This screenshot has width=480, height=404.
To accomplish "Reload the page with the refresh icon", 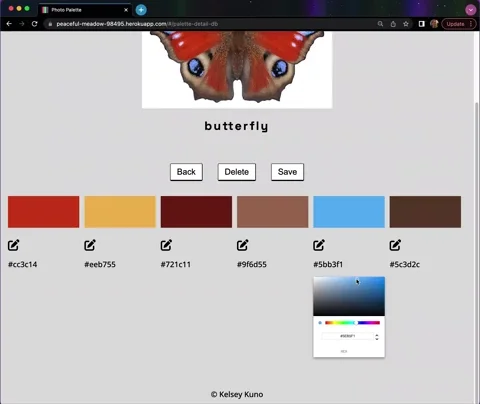I will pos(34,24).
